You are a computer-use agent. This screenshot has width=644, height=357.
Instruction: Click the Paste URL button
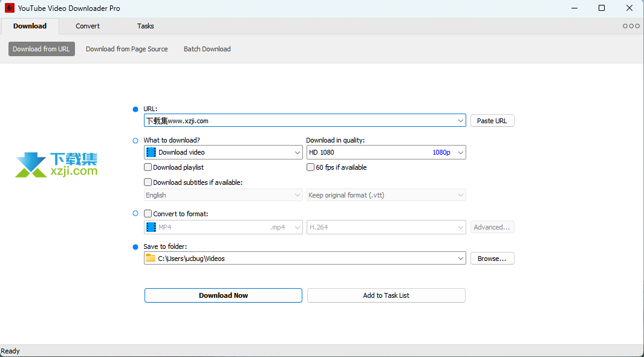coord(492,121)
